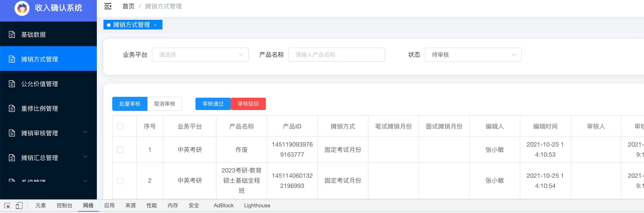
Task: Click the 编辑人 column header
Action: tap(495, 127)
